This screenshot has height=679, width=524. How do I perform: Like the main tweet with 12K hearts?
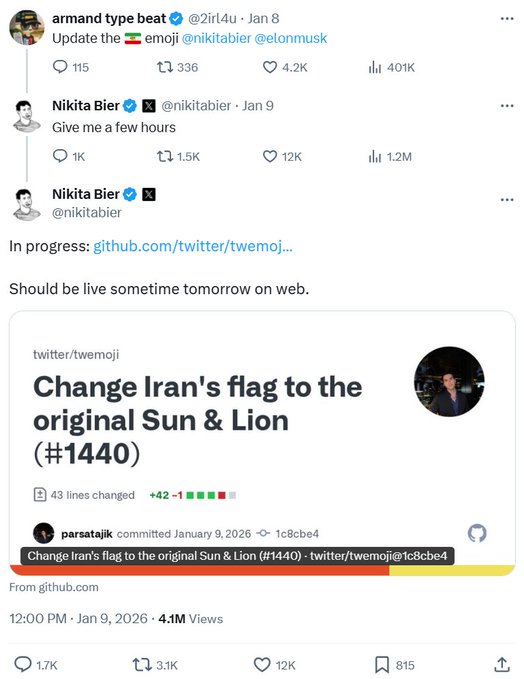[x=262, y=665]
